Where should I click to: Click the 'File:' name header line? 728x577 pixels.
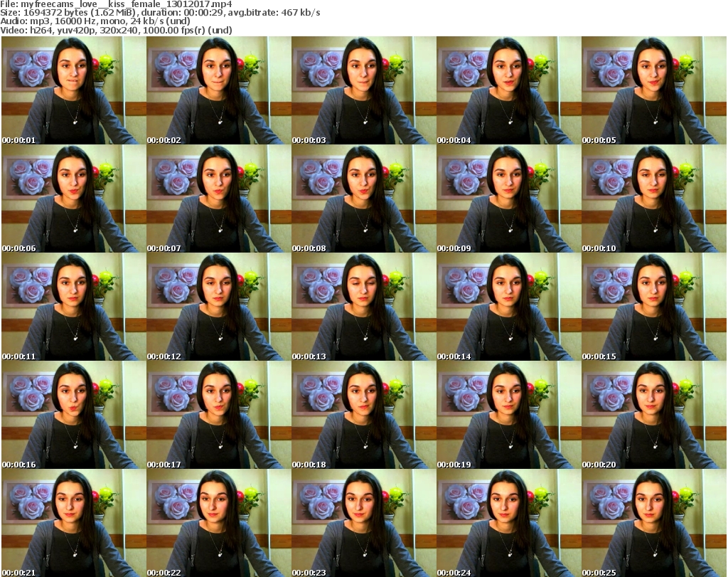pos(116,4)
